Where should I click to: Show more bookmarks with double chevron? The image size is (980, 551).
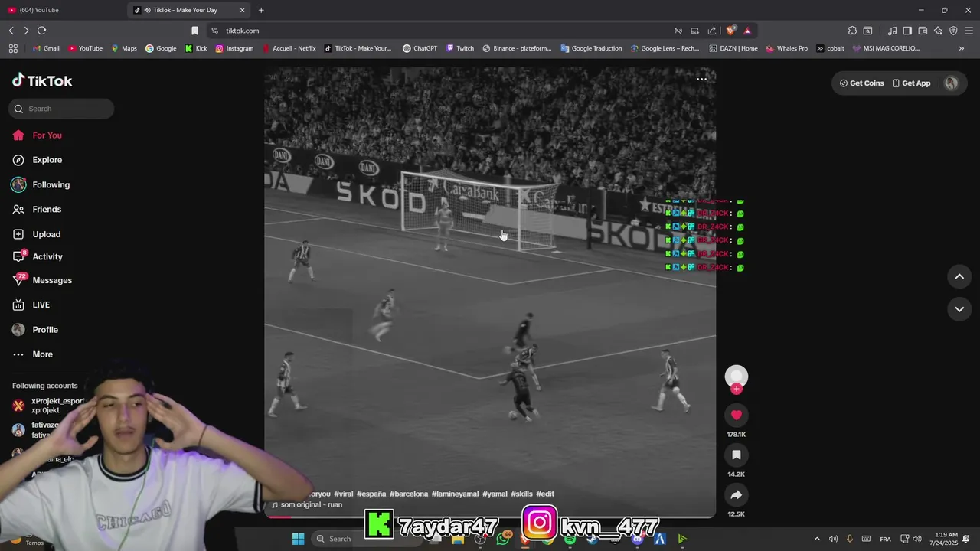[x=962, y=48]
